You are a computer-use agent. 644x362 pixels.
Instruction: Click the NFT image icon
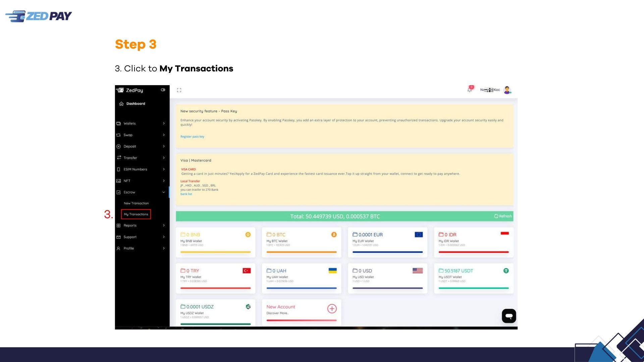(118, 181)
